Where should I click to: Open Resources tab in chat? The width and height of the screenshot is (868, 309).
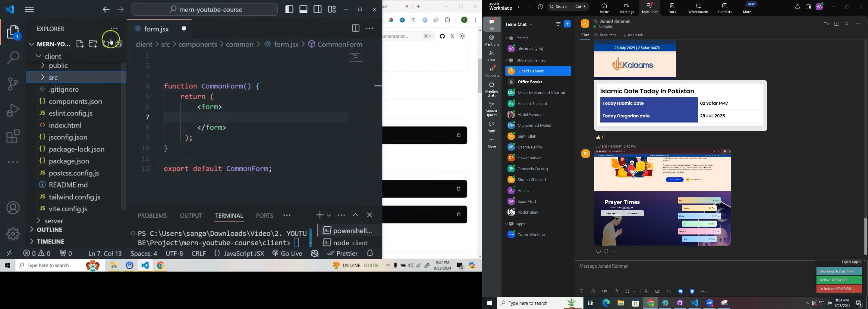tap(605, 35)
